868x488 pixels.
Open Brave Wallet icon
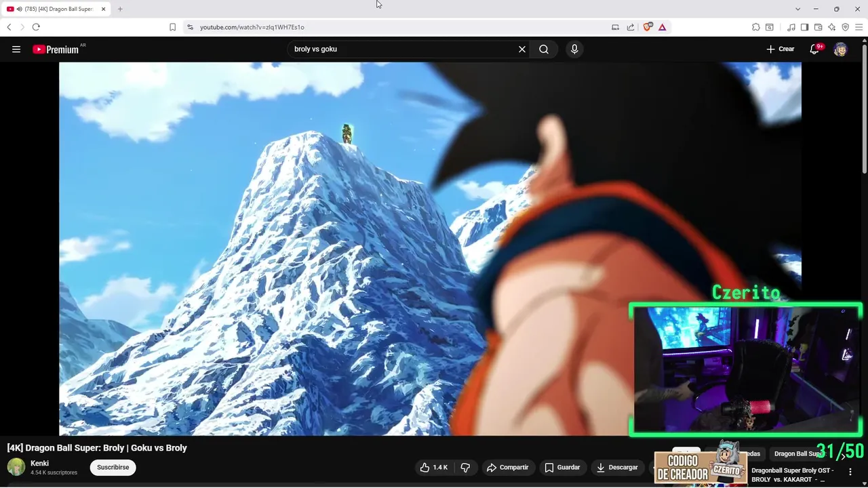coord(818,27)
